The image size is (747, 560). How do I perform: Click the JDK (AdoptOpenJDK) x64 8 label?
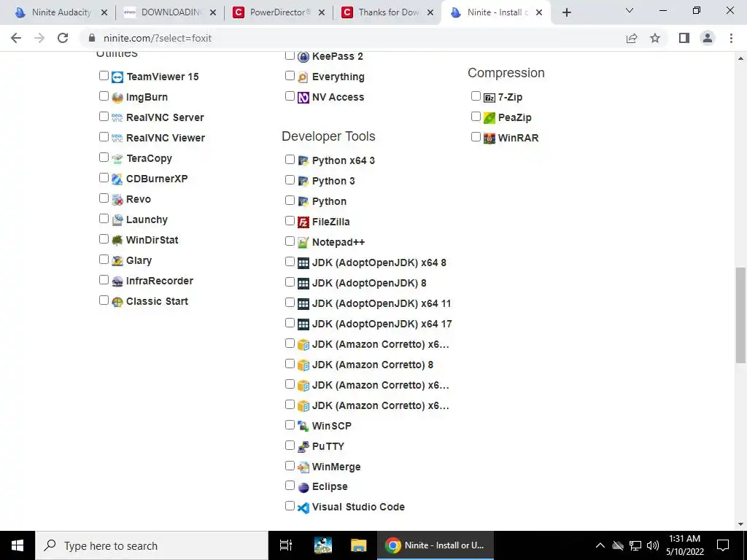379,262
